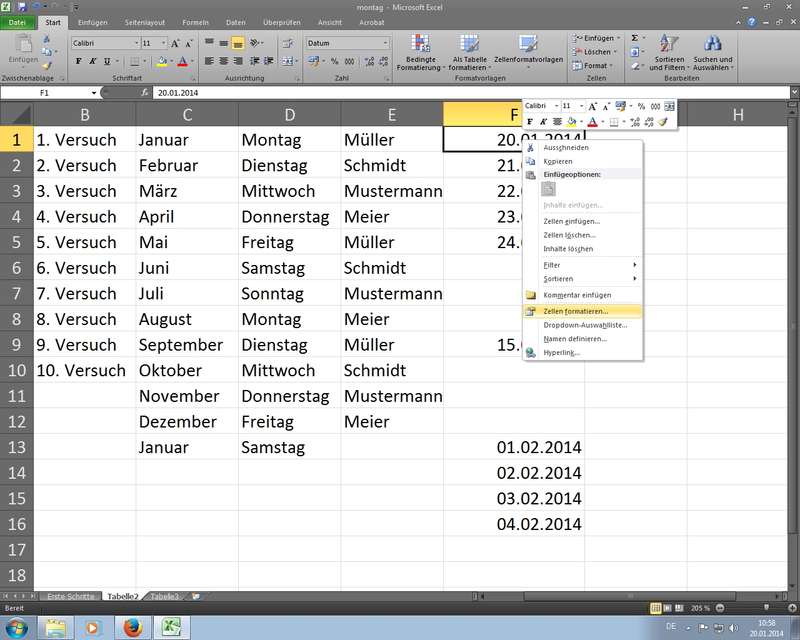
Task: Apply the bold F button in the ribbon Schriftart group
Action: click(79, 61)
